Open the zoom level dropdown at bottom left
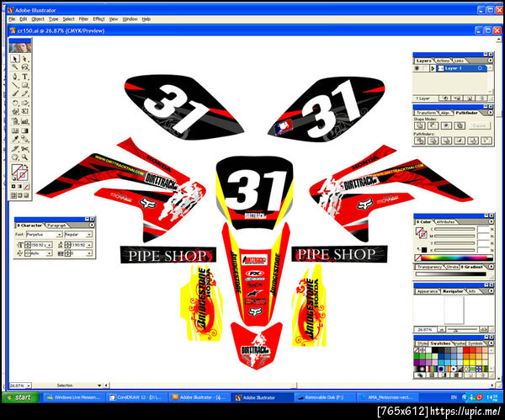 (29, 385)
